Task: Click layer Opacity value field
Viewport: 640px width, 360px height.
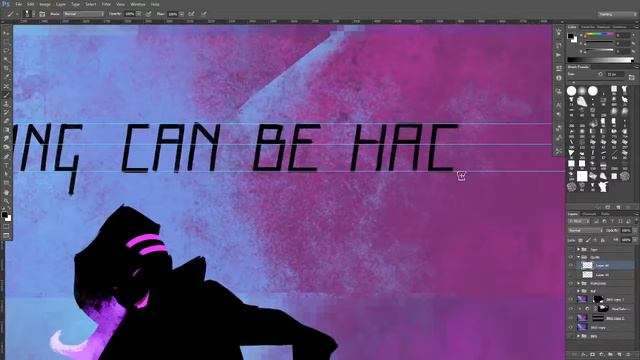Action: point(626,231)
